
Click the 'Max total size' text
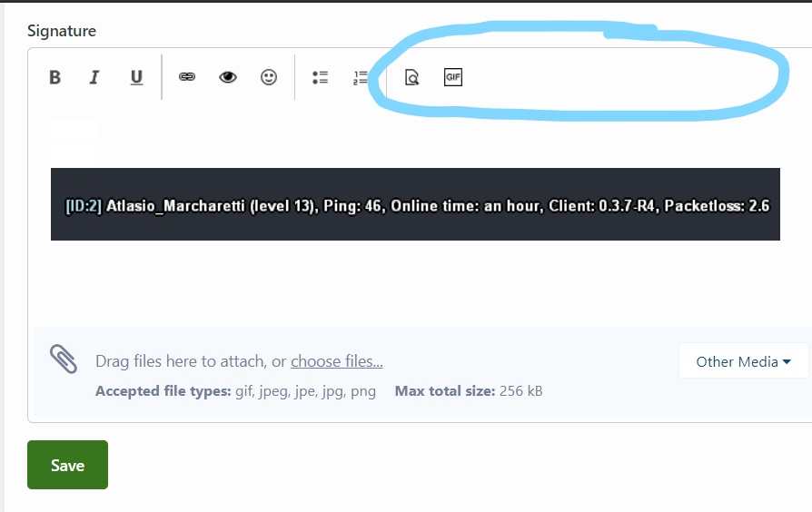(445, 391)
